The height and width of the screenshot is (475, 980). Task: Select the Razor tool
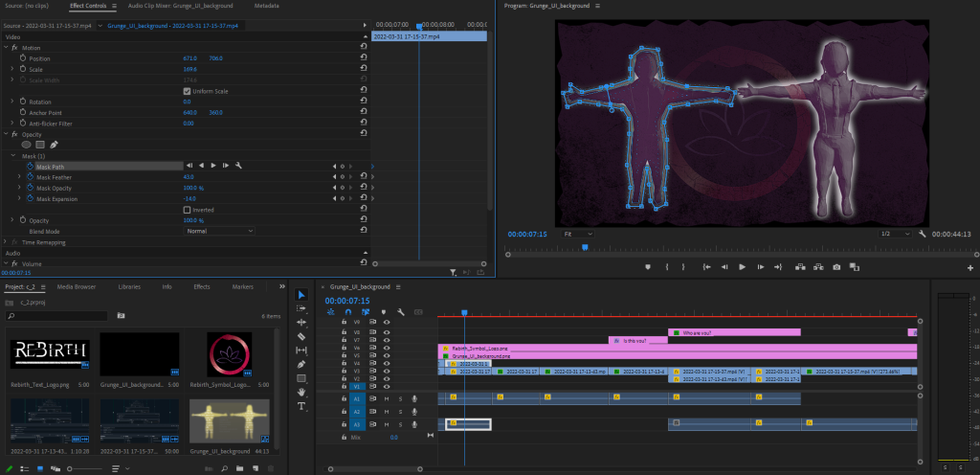click(x=301, y=336)
